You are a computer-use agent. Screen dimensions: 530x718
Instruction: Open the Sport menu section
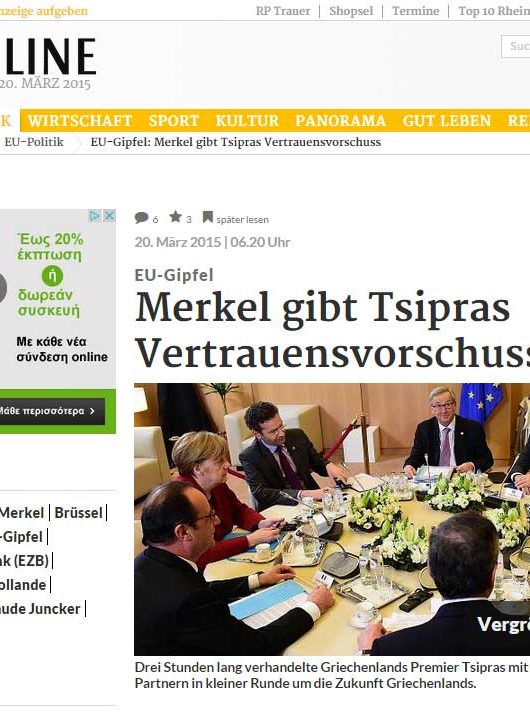(174, 120)
